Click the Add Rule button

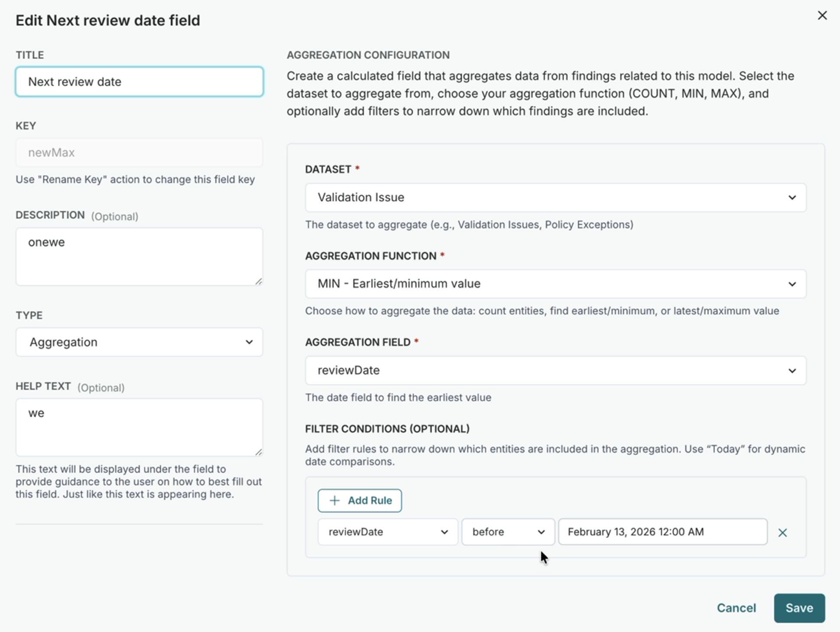pyautogui.click(x=360, y=500)
